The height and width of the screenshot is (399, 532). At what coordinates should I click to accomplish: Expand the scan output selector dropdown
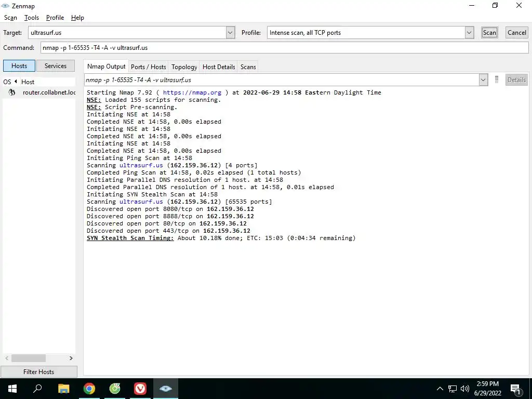pos(483,80)
